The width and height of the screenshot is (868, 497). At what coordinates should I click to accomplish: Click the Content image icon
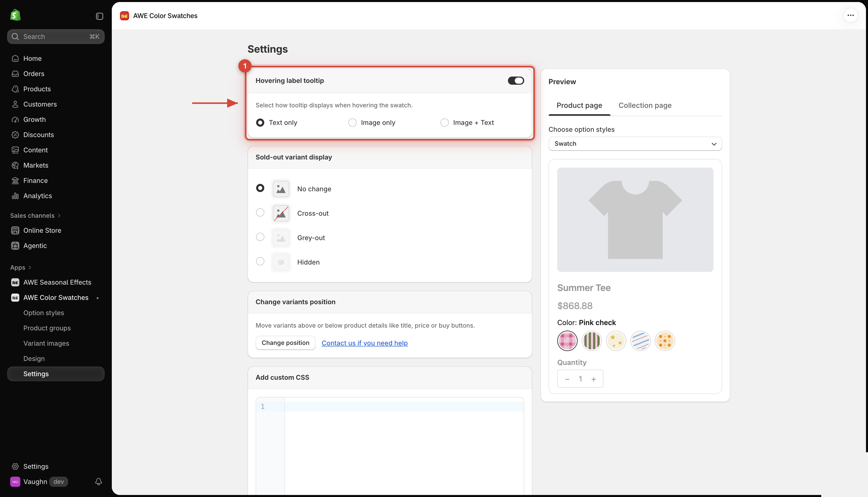[x=15, y=150]
